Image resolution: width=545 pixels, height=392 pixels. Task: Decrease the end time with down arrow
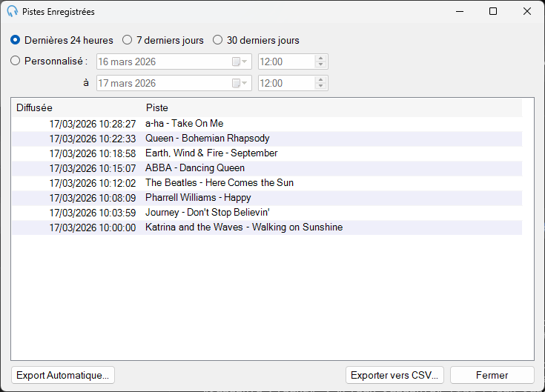click(x=321, y=87)
